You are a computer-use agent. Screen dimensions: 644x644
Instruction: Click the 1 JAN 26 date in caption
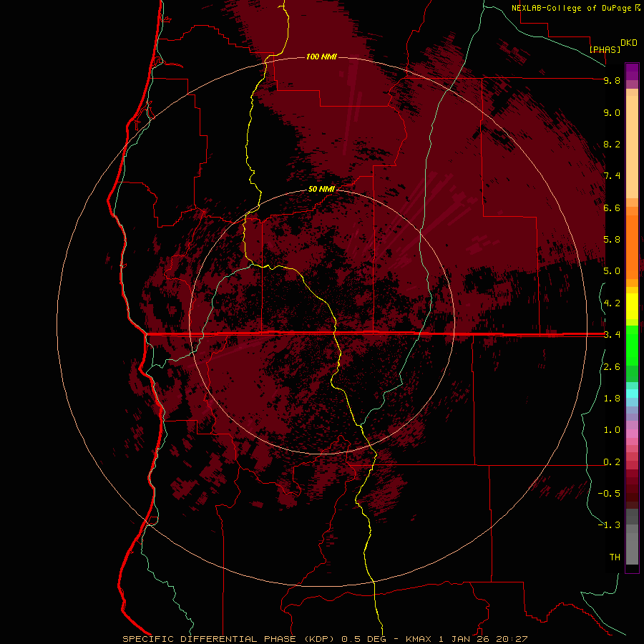(464, 639)
